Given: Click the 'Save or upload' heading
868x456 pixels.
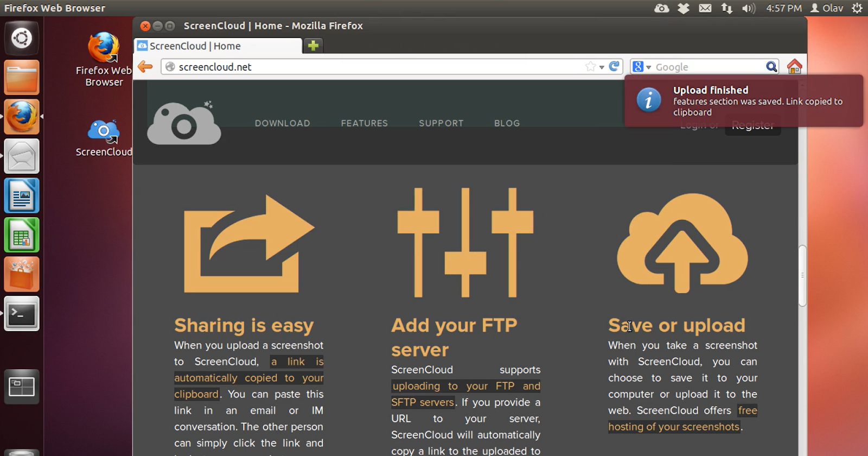Looking at the screenshot, I should [676, 325].
